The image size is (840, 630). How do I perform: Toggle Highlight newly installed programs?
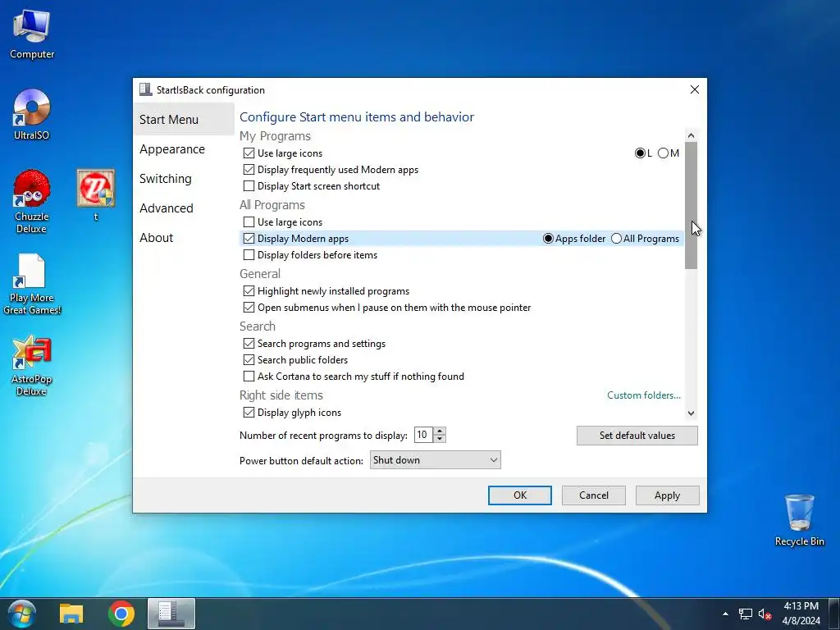[249, 291]
